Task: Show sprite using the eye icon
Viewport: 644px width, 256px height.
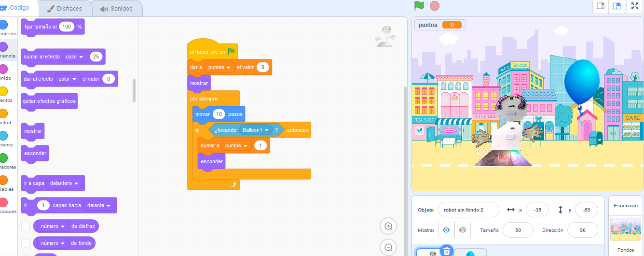Action: pyautogui.click(x=446, y=230)
